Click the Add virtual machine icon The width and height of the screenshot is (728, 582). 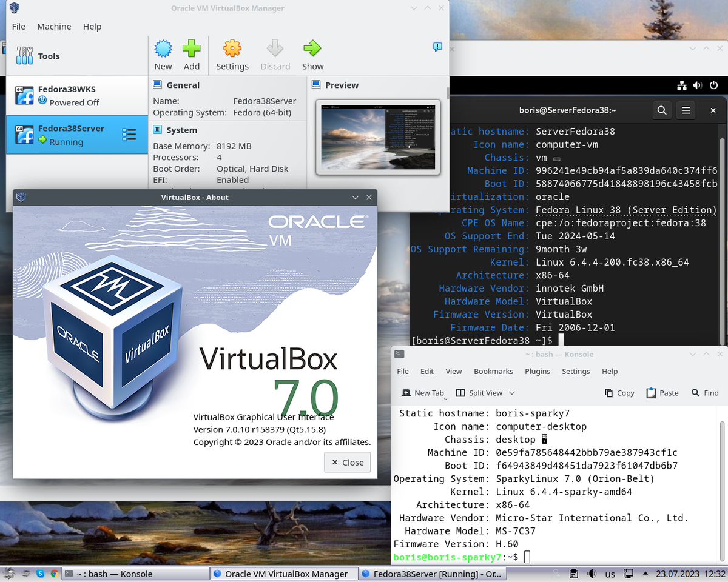[192, 55]
